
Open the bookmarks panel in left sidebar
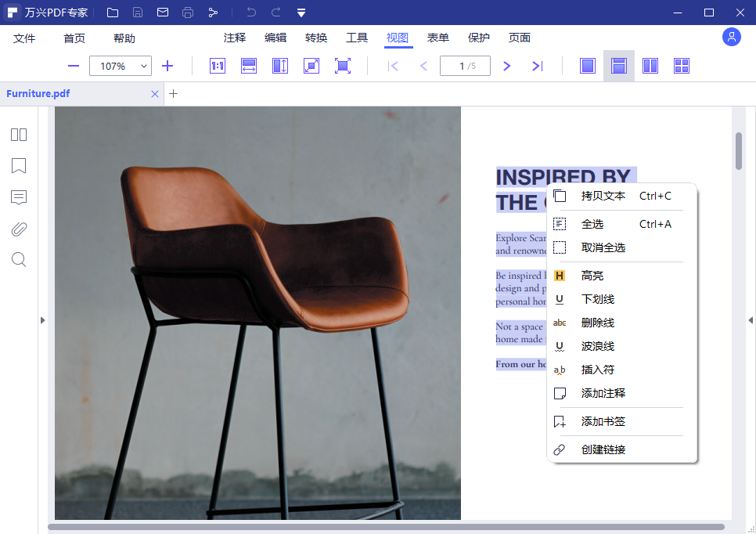tap(19, 166)
